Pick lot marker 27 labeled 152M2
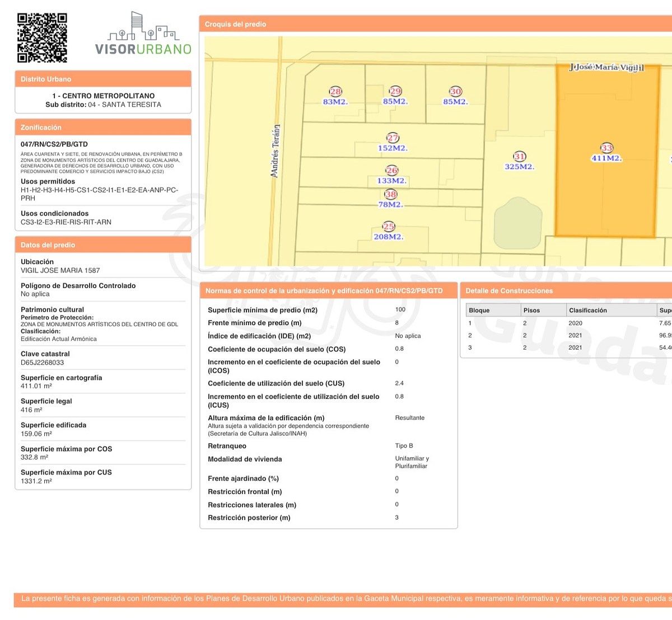672x620 pixels. tap(393, 138)
